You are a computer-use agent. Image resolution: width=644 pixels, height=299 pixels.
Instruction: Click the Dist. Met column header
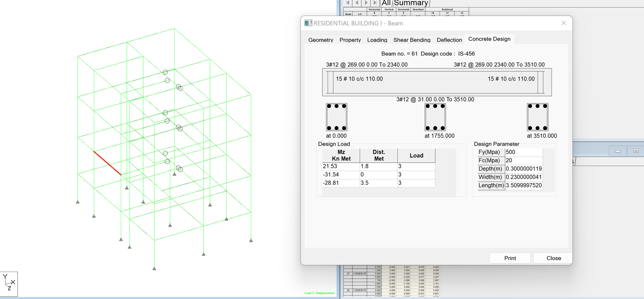pos(379,155)
